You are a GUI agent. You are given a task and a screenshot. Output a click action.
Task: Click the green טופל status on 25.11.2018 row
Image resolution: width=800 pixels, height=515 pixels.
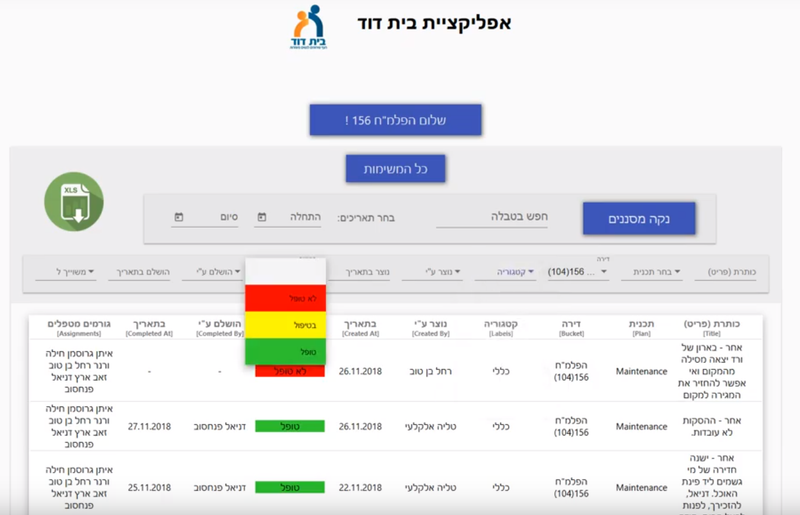[x=290, y=487]
